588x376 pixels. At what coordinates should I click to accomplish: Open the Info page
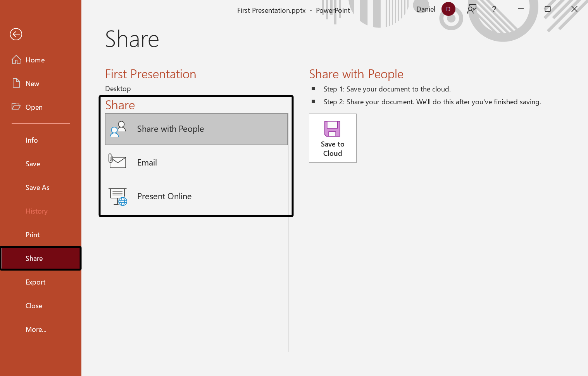pos(32,140)
